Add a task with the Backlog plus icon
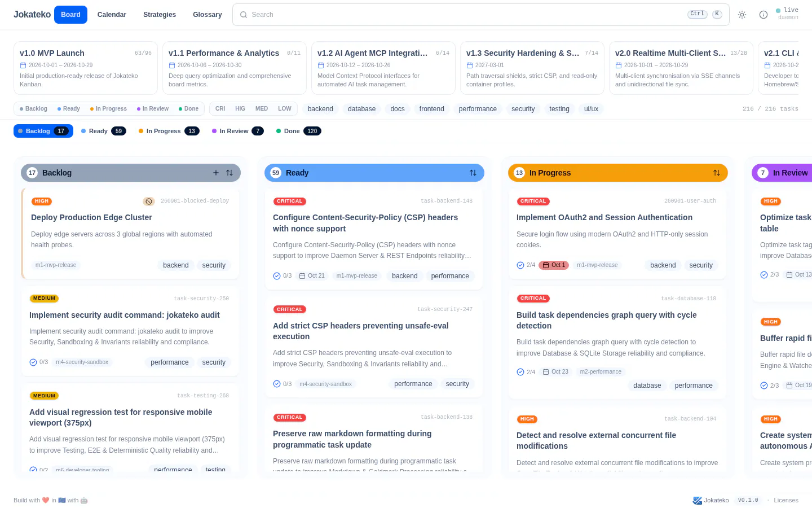 (x=216, y=173)
